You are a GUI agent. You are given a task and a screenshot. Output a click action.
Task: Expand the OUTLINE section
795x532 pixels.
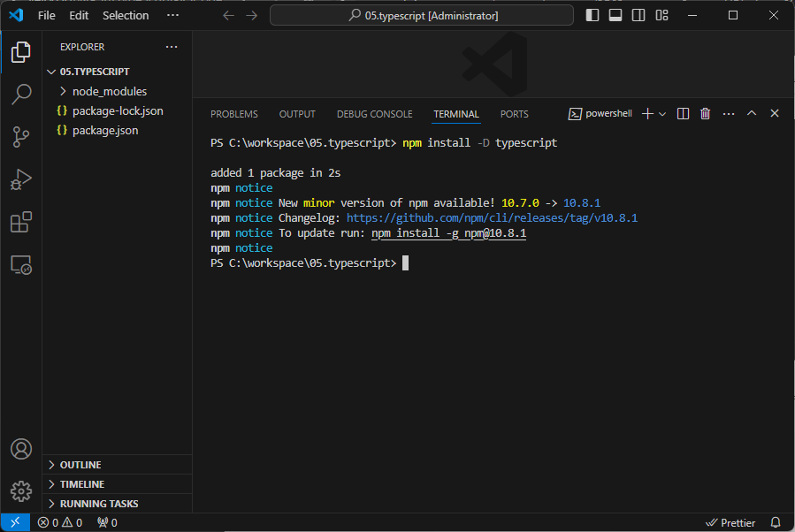point(117,465)
